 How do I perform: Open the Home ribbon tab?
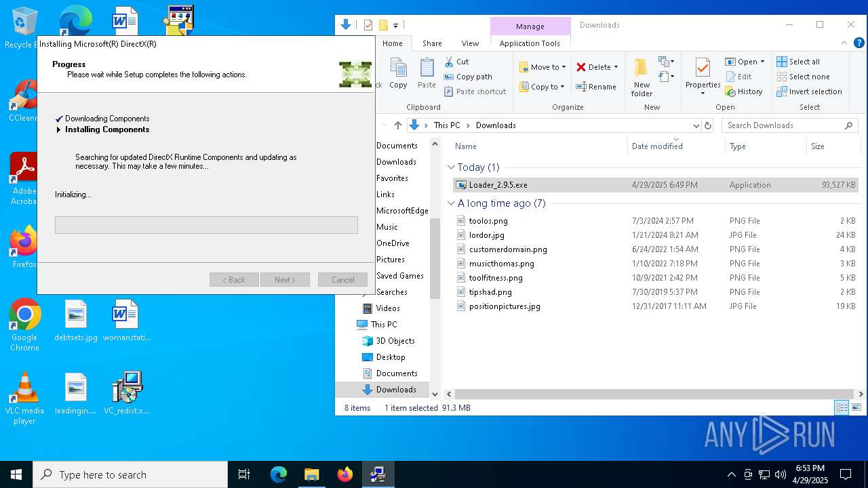(392, 43)
